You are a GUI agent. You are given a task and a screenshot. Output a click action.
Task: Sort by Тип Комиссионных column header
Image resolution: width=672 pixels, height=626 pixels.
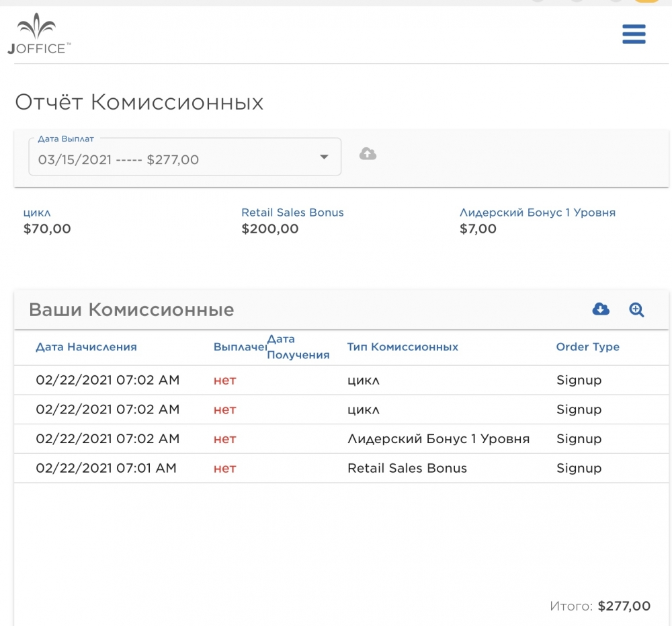click(403, 347)
